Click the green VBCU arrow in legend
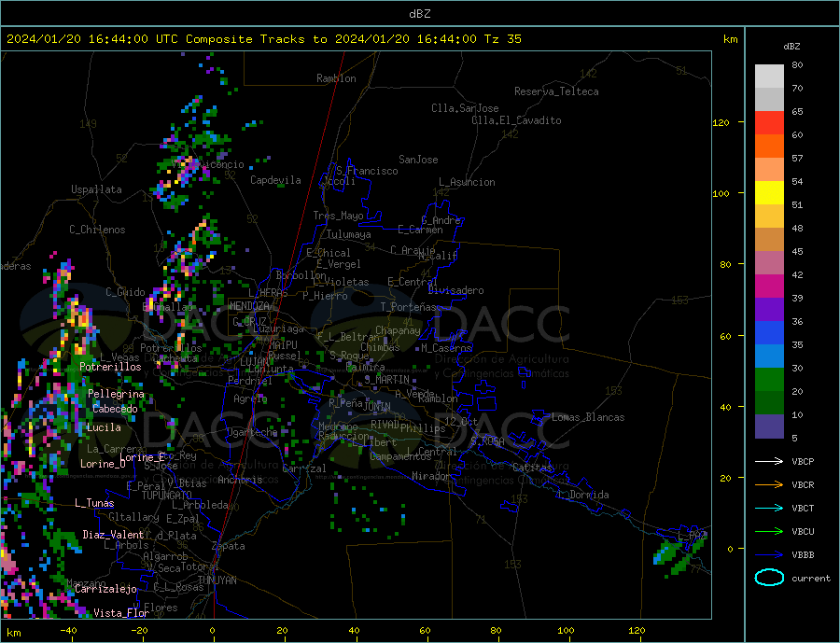Screen dimensions: 840x643 (x=769, y=532)
